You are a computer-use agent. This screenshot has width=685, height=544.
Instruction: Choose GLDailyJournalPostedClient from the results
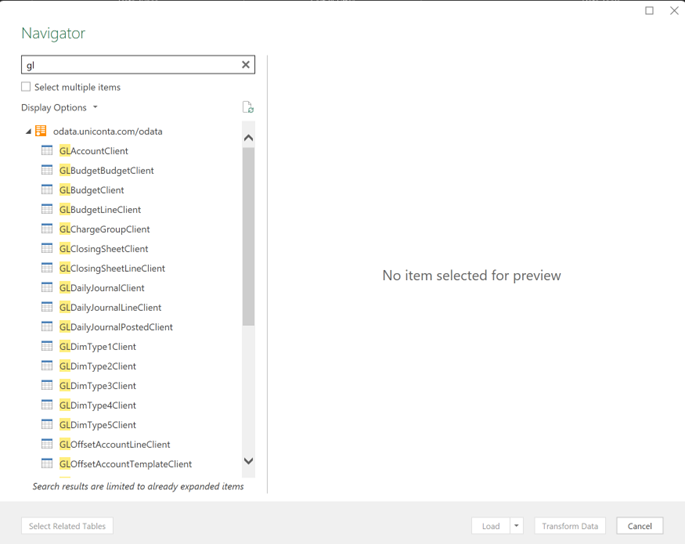(115, 327)
